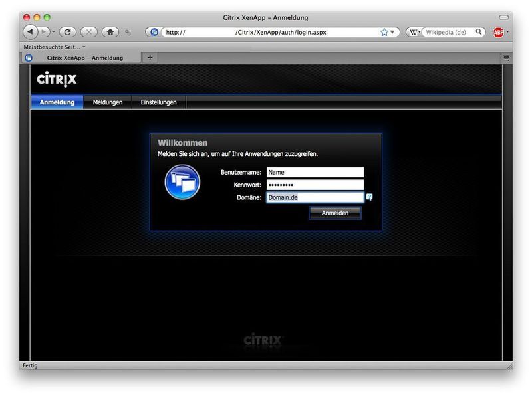Screen dimensions: 532x396
Task: Click the Domäne input field
Action: 315,197
